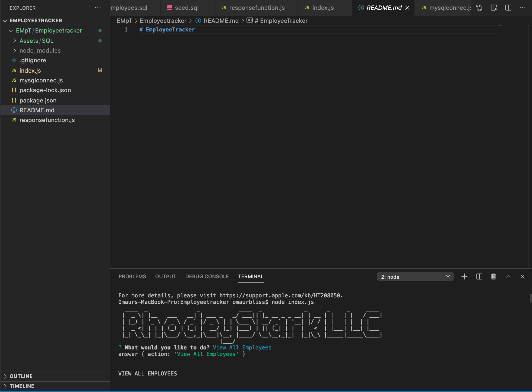532x392 pixels.
Task: Click the M modified badge on index.js
Action: tap(100, 70)
